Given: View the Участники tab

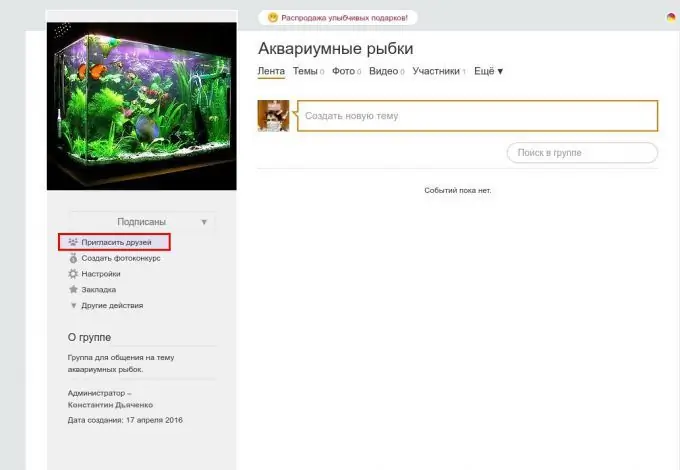Looking at the screenshot, I should point(436,72).
